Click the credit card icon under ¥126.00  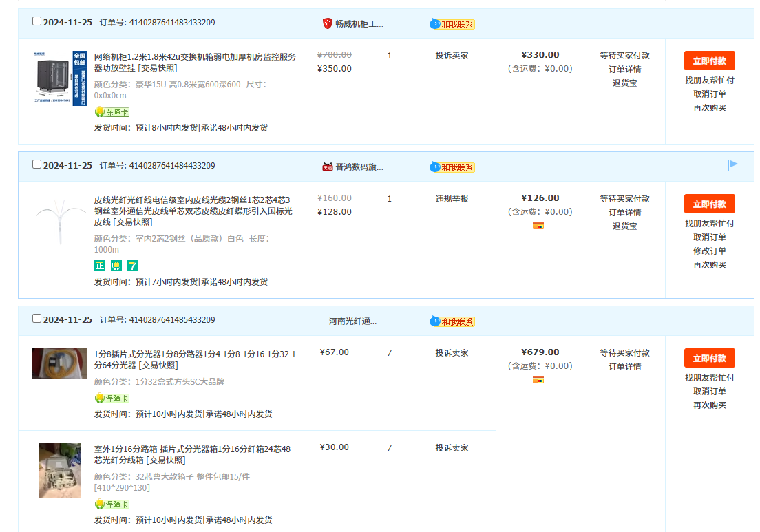coord(538,226)
